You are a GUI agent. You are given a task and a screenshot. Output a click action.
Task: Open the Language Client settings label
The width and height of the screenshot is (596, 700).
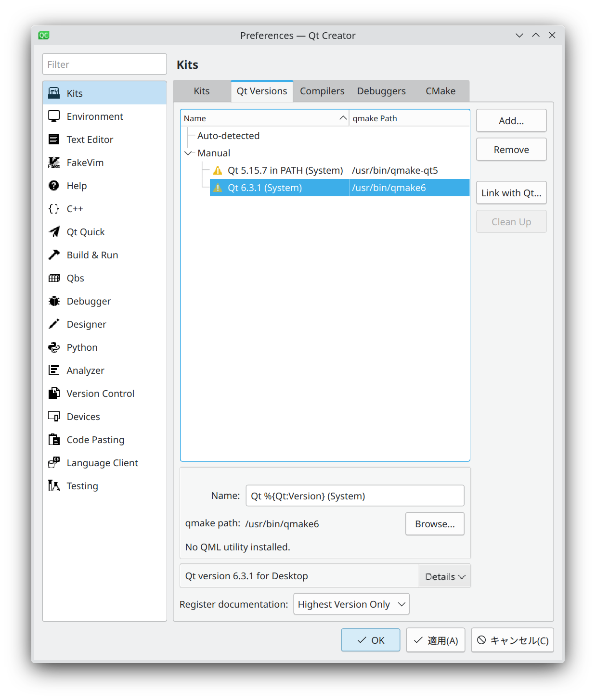tap(103, 463)
